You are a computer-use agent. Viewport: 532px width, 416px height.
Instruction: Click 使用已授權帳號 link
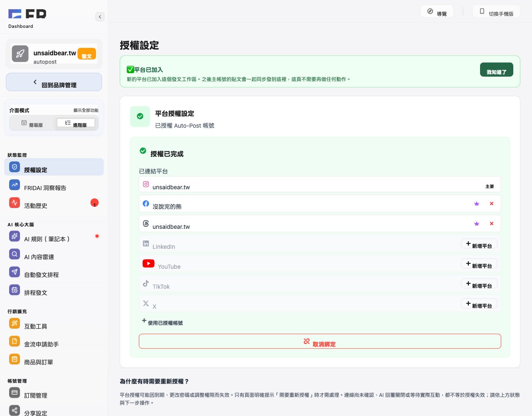pos(163,322)
